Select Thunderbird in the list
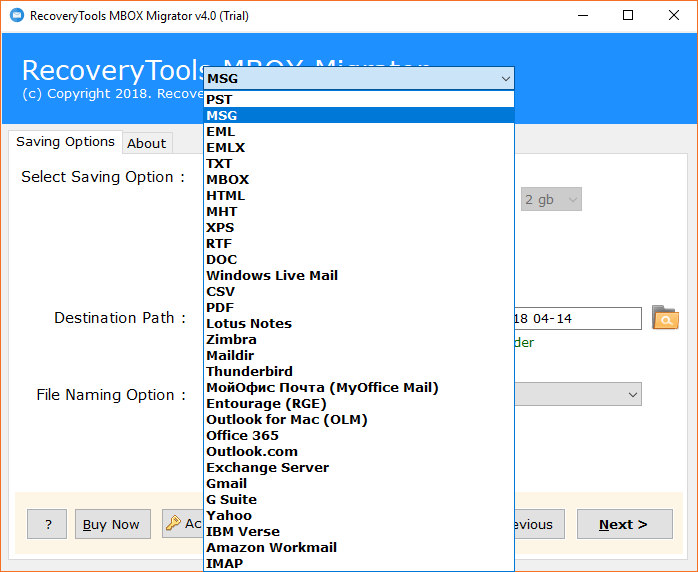698x572 pixels. tap(359, 372)
